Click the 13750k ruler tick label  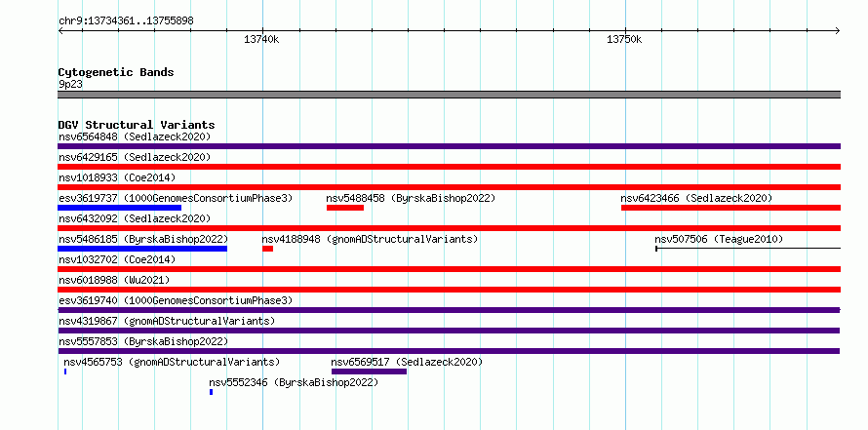point(624,39)
